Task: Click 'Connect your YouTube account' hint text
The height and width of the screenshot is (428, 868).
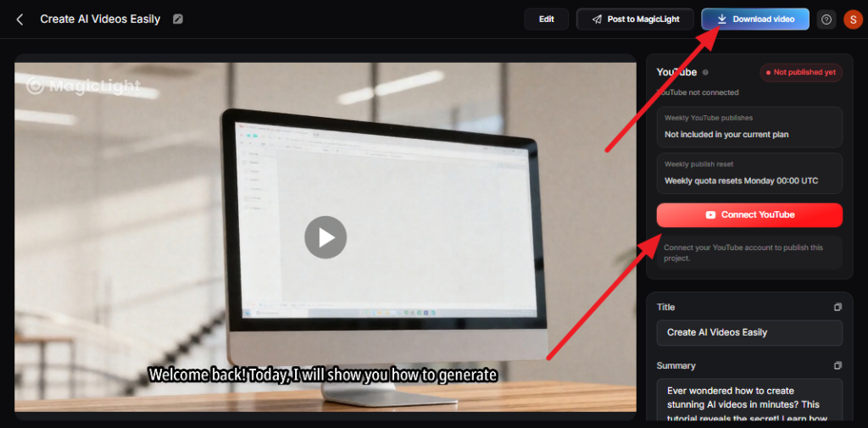Action: [x=743, y=253]
